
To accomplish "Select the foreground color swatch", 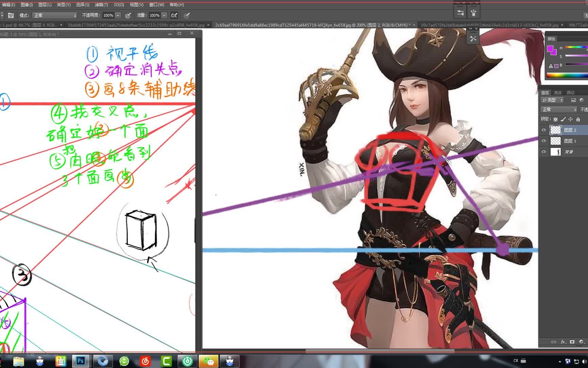I will coord(550,49).
